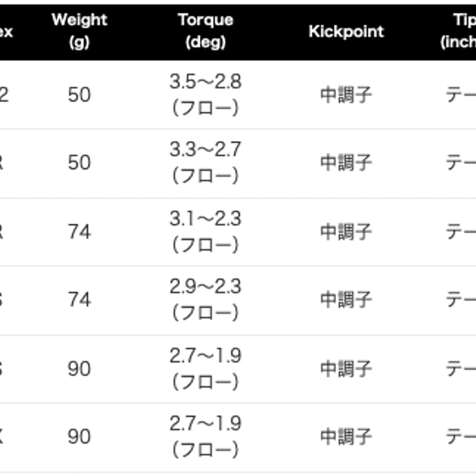This screenshot has width=476, height=476.
Task: Select the 3.3～2.7 torque cell
Action: 205,162
